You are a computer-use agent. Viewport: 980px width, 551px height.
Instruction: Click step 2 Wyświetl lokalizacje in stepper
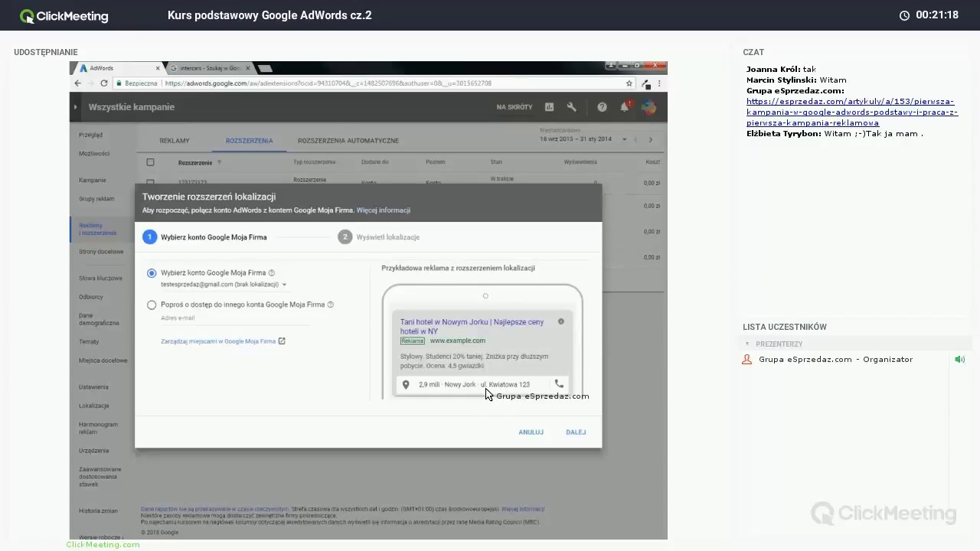point(379,237)
